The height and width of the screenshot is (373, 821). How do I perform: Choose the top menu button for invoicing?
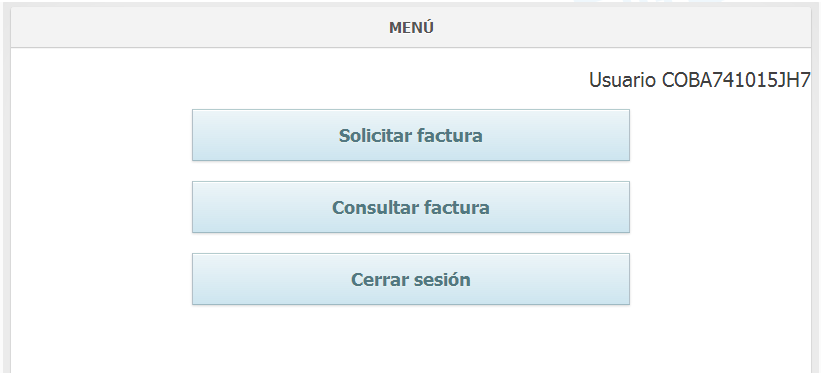(x=410, y=135)
